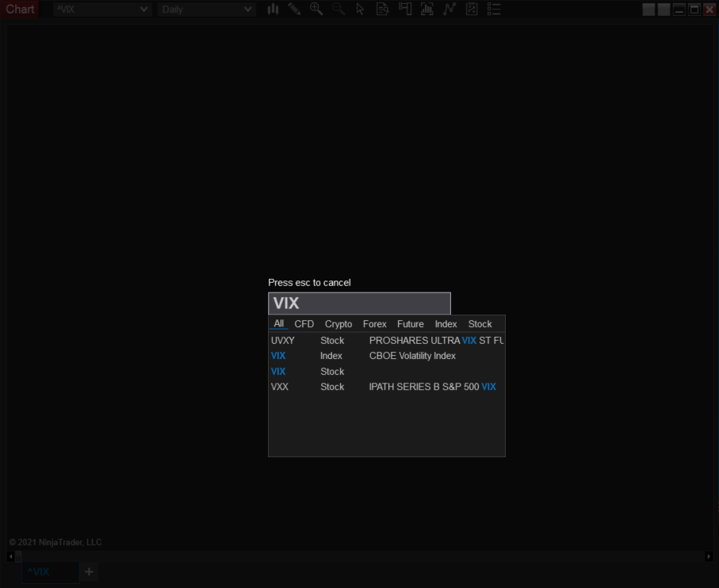
Task: Select the All filter tab
Action: point(279,323)
